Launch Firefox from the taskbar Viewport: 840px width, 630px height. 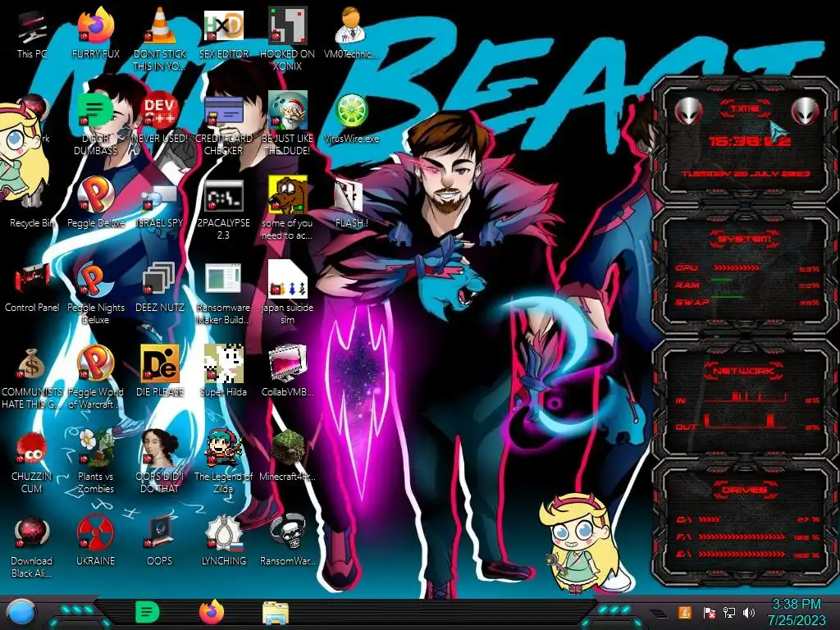coord(212,612)
